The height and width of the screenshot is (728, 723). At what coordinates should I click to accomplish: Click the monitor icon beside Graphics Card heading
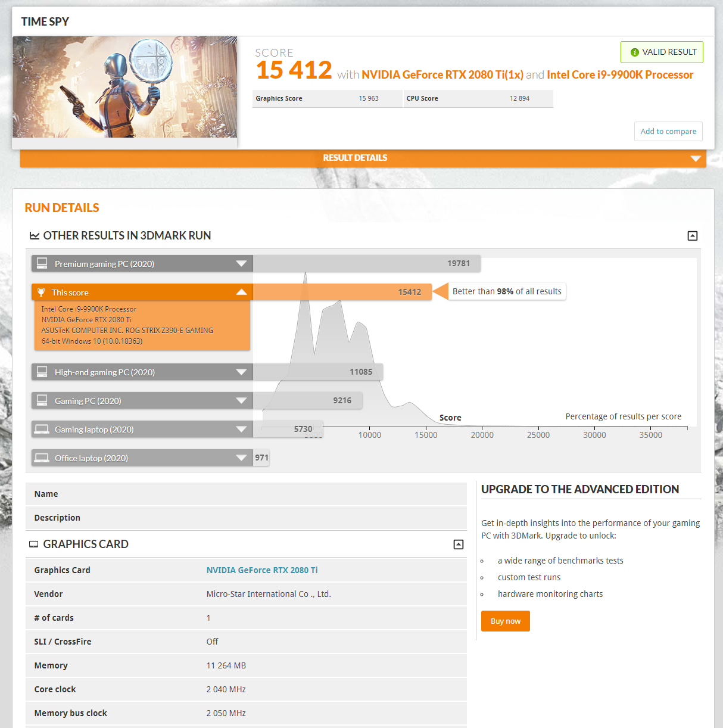[34, 545]
